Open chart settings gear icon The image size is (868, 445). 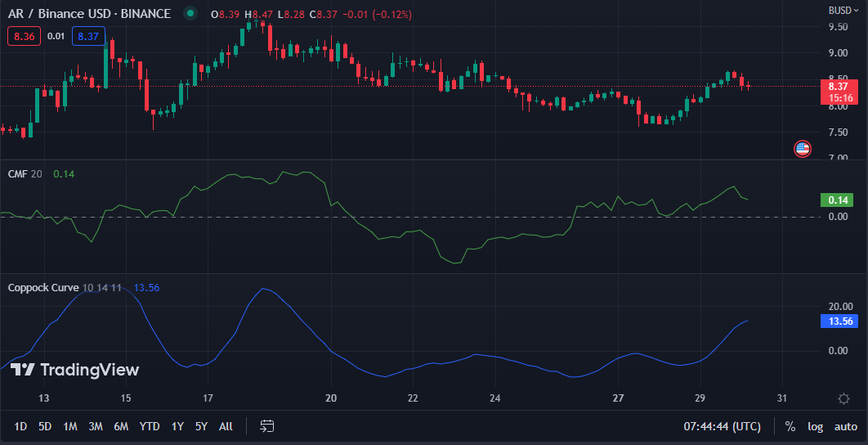click(844, 398)
